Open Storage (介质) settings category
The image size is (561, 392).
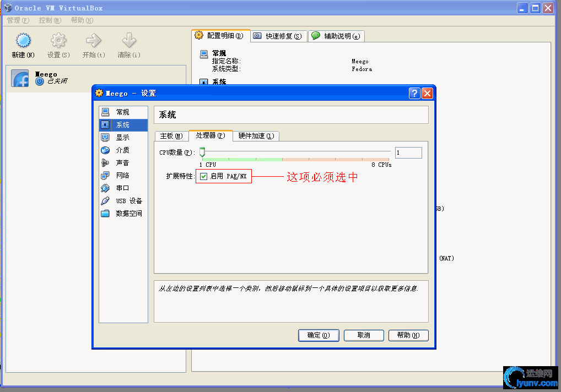(123, 150)
